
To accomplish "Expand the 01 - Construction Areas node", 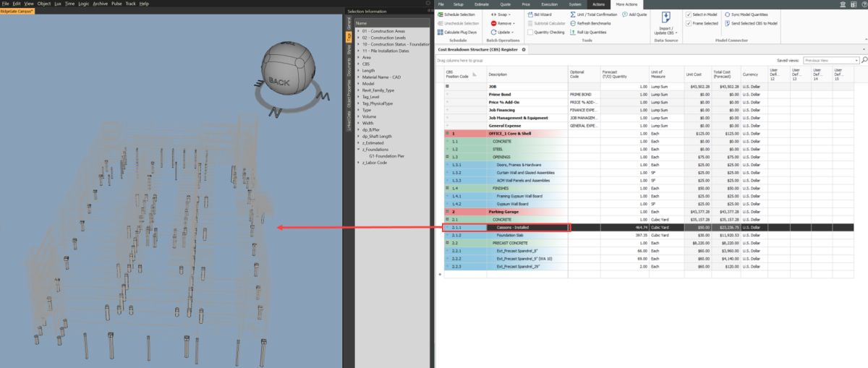I will pyautogui.click(x=358, y=30).
